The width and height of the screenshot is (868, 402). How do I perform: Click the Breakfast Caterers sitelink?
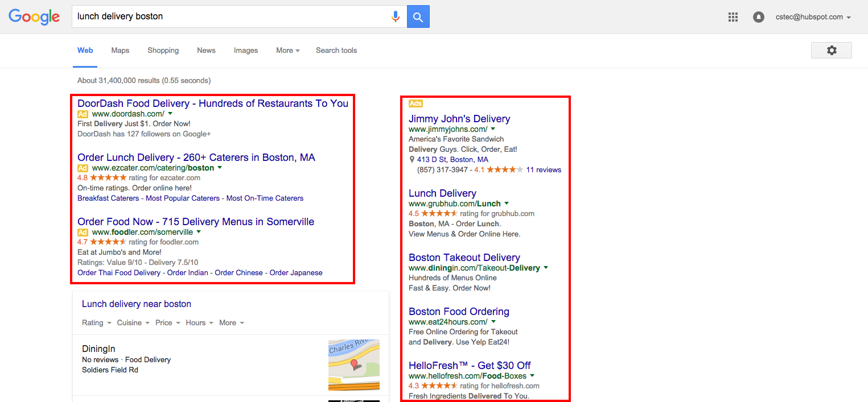[108, 198]
